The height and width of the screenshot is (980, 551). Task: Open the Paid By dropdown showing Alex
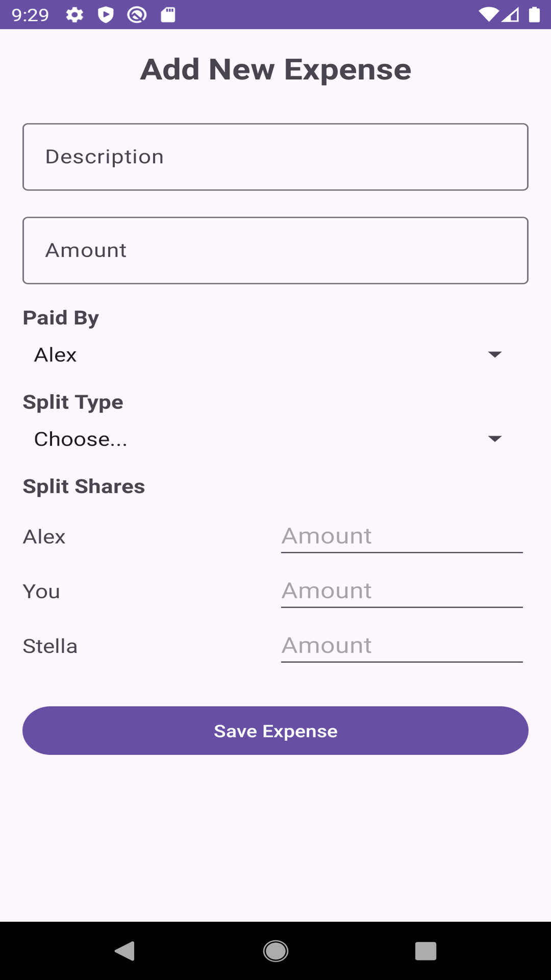265,355
